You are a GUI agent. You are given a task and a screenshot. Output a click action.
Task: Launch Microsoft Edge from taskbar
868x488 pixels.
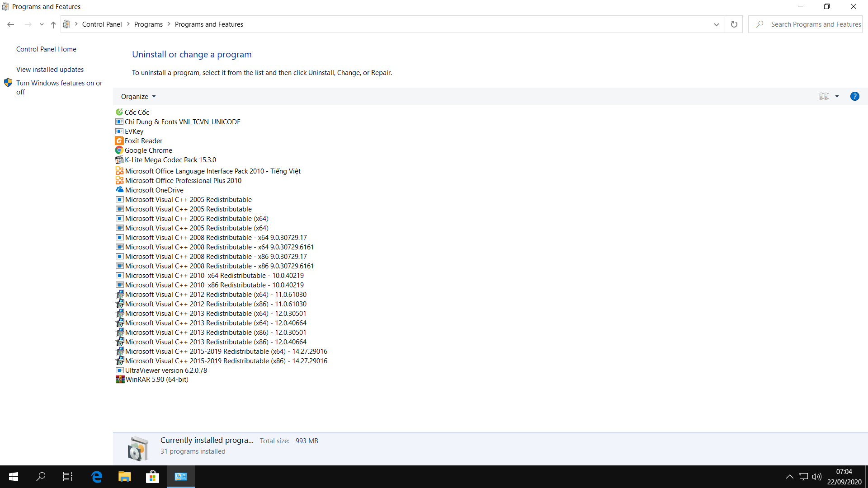click(x=97, y=477)
